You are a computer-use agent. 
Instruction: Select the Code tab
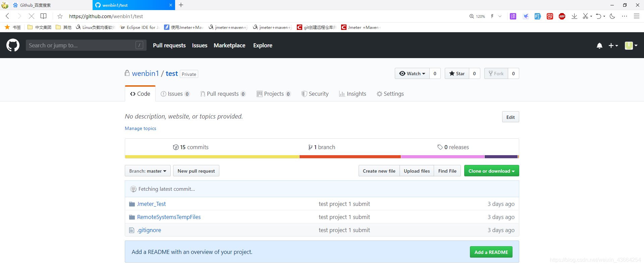tap(140, 94)
